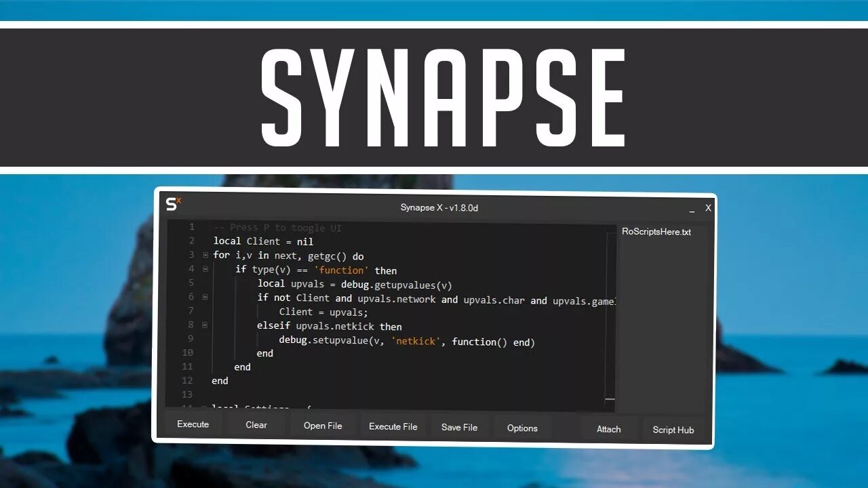This screenshot has width=868, height=488.
Task: Collapse the if type(v) block at line 4
Action: coord(205,269)
